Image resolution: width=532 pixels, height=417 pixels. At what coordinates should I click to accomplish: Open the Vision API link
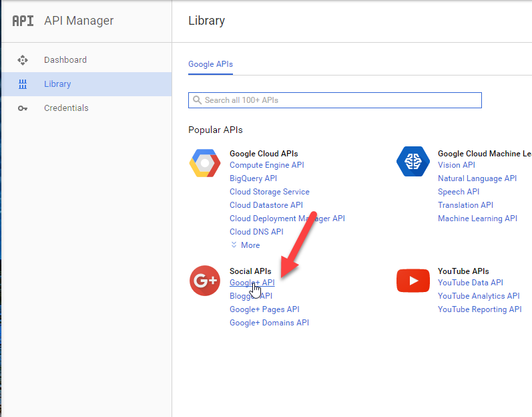tap(457, 165)
